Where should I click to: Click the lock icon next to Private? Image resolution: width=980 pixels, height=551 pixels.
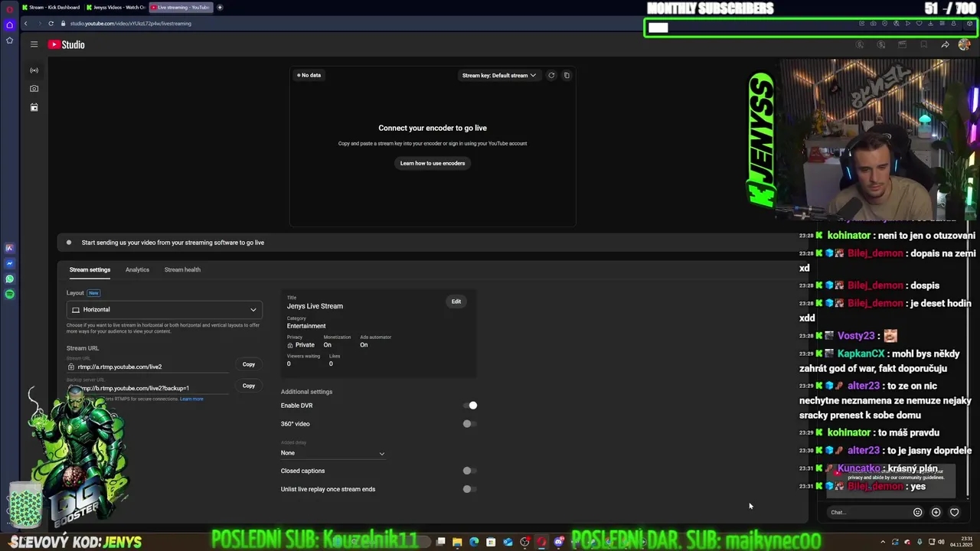click(290, 345)
